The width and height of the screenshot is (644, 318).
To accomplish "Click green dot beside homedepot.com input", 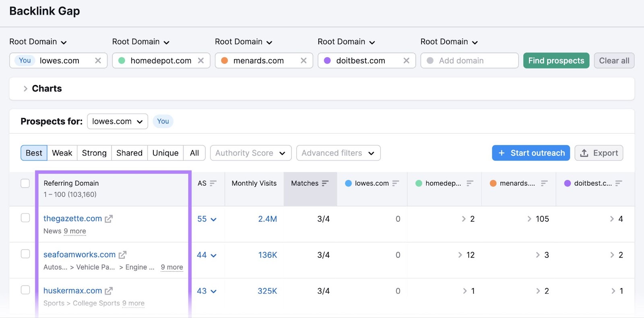I will pyautogui.click(x=122, y=60).
